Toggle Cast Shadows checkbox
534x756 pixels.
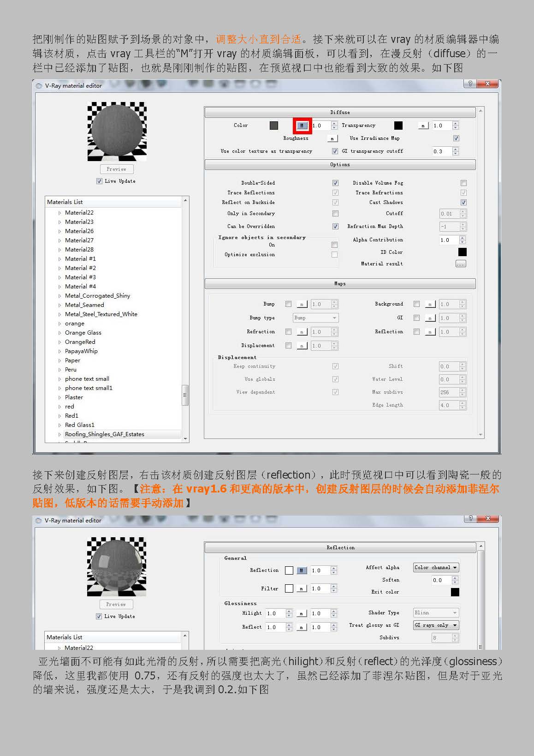point(463,202)
